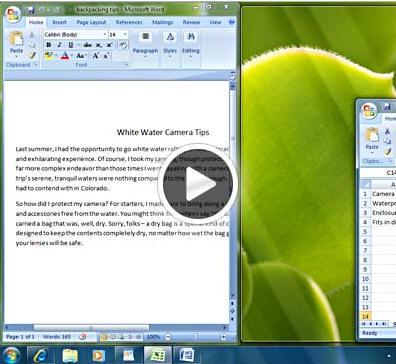Viewport: 396px width, 364px height.
Task: Launch Internet Explorer from the taskbar
Action: (40, 355)
